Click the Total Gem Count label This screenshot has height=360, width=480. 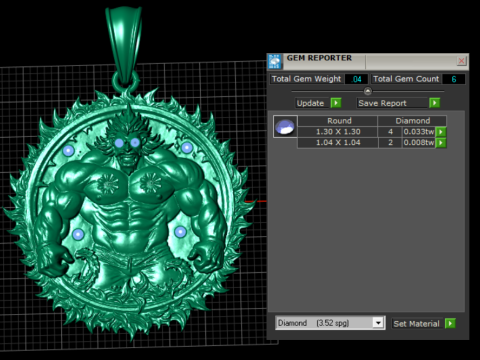click(406, 79)
